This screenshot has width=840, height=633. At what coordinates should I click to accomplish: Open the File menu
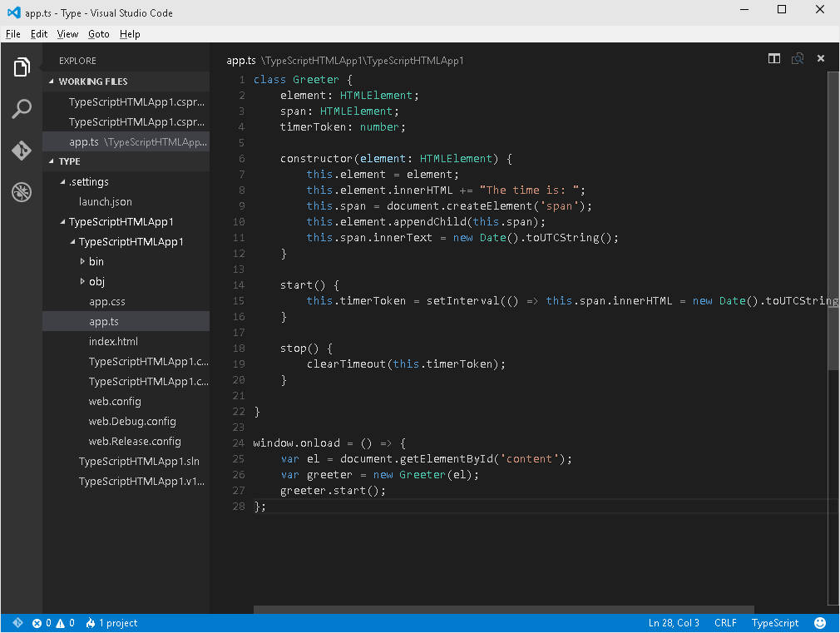click(12, 34)
